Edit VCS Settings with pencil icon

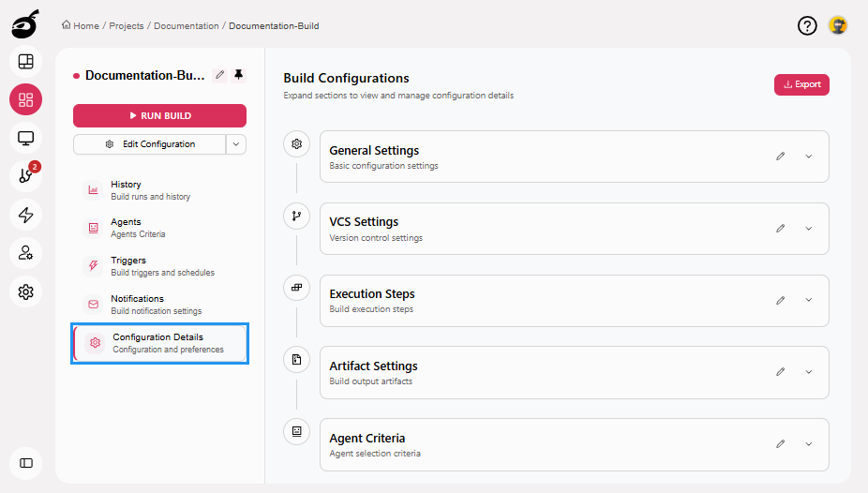tap(781, 229)
